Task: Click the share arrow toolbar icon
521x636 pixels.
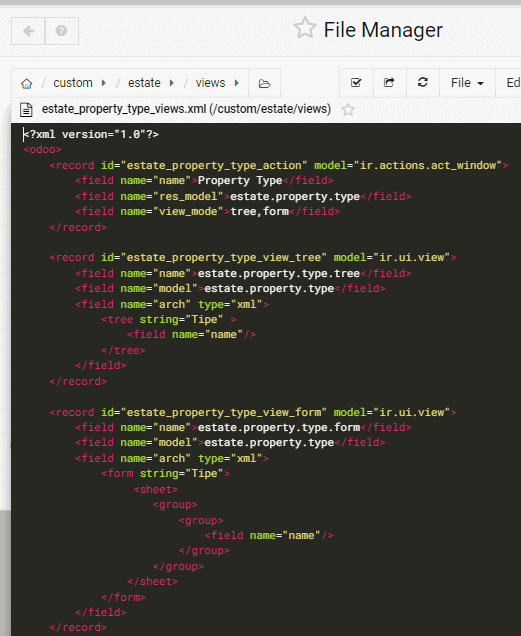Action: [x=389, y=83]
